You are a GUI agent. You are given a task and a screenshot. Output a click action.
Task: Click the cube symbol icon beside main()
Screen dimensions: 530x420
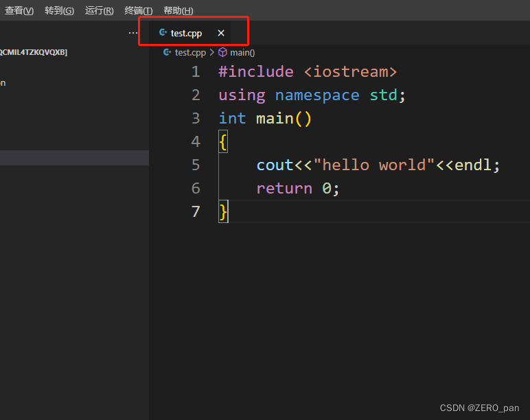coord(222,52)
